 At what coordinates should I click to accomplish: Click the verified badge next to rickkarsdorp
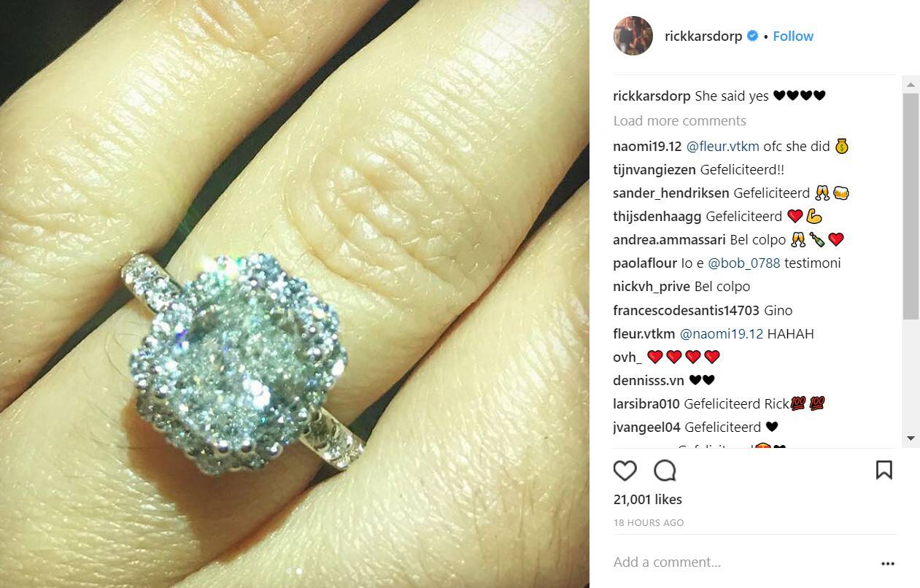753,36
